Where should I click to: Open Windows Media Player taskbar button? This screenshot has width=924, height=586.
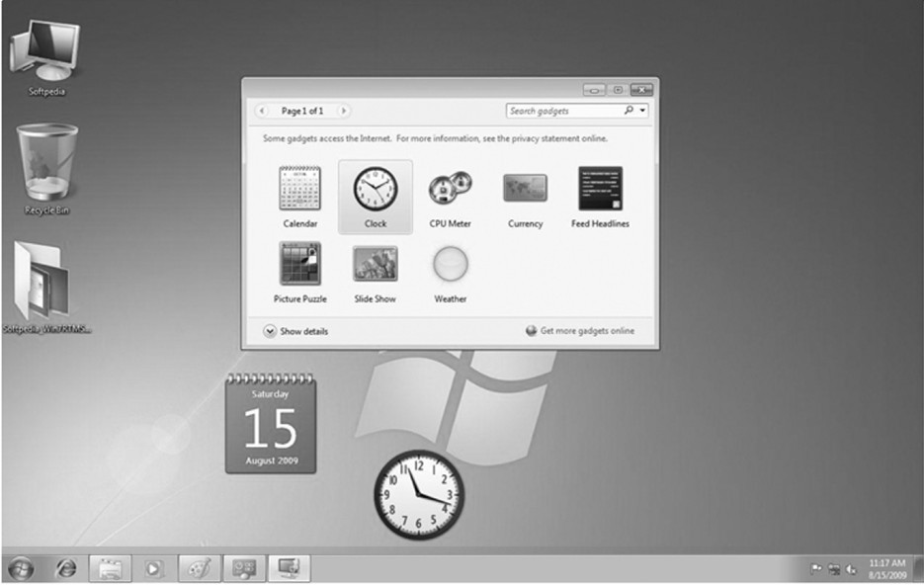coord(153,569)
